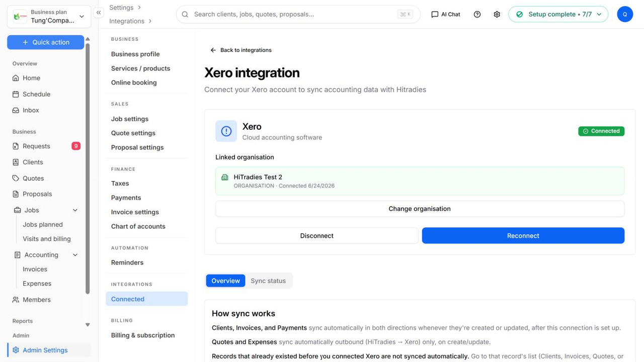Viewport: 644px width, 362px height.
Task: Open the help question mark icon
Action: 477,14
